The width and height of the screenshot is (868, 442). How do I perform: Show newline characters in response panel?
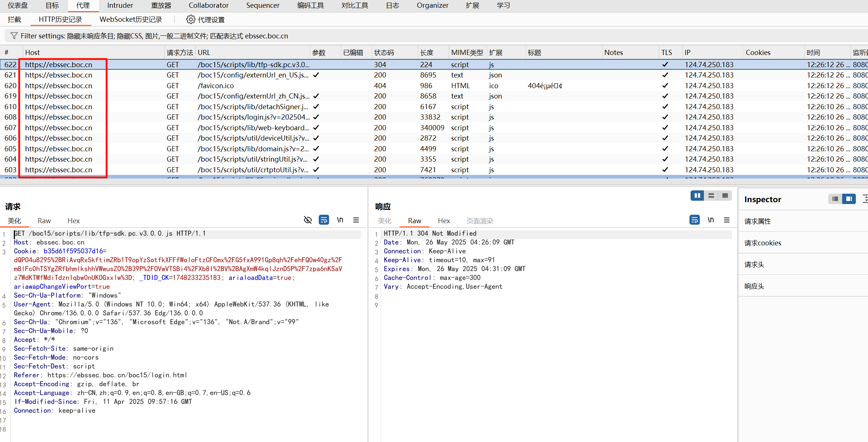tap(710, 220)
